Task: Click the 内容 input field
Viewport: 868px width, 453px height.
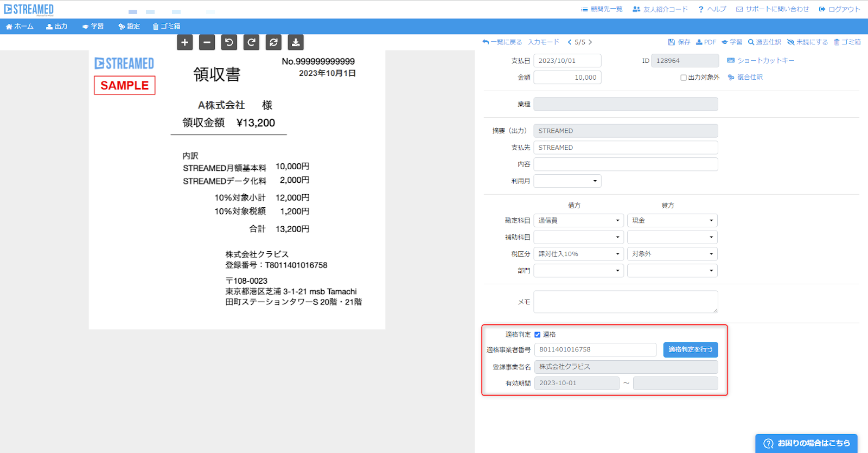Action: [x=626, y=164]
